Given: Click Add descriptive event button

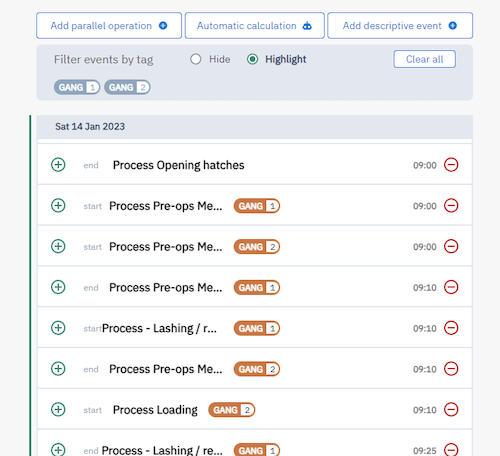Looking at the screenshot, I should 400,26.
